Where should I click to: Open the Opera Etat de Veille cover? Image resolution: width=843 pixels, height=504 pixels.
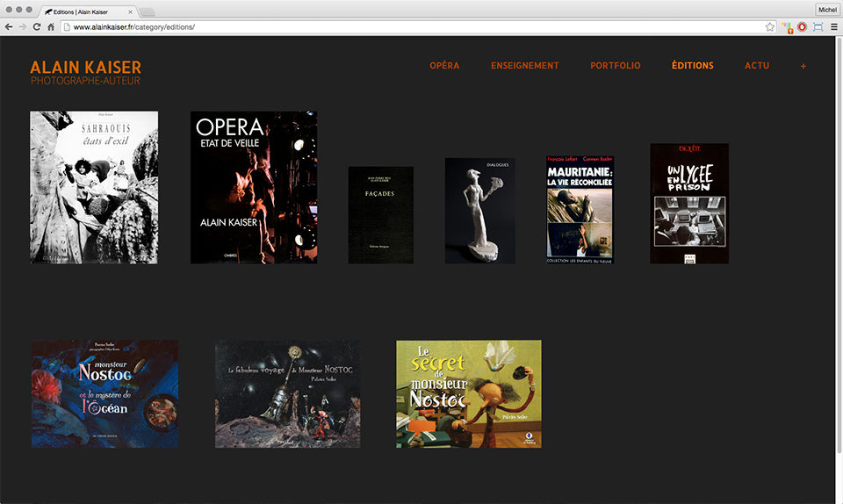point(254,188)
